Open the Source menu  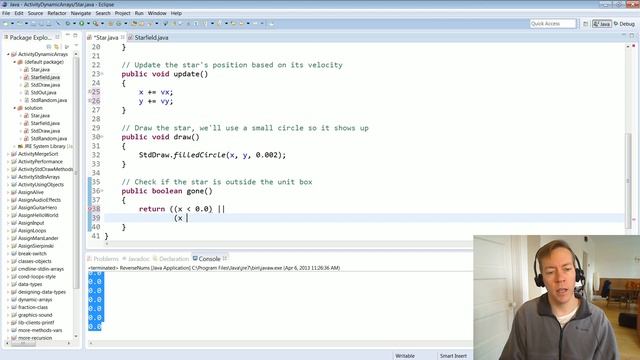click(x=35, y=13)
